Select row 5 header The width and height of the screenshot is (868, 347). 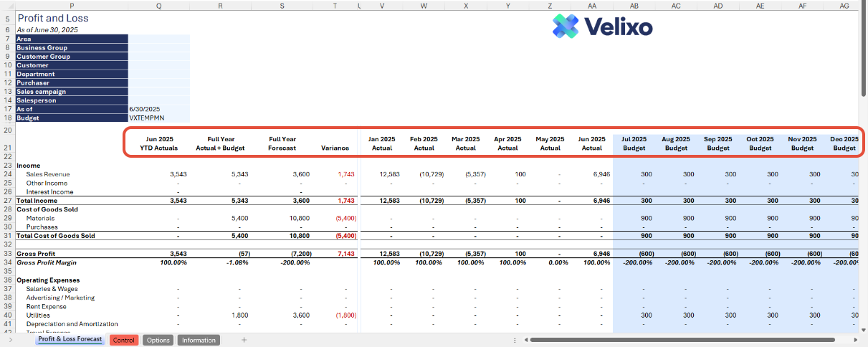pyautogui.click(x=8, y=18)
